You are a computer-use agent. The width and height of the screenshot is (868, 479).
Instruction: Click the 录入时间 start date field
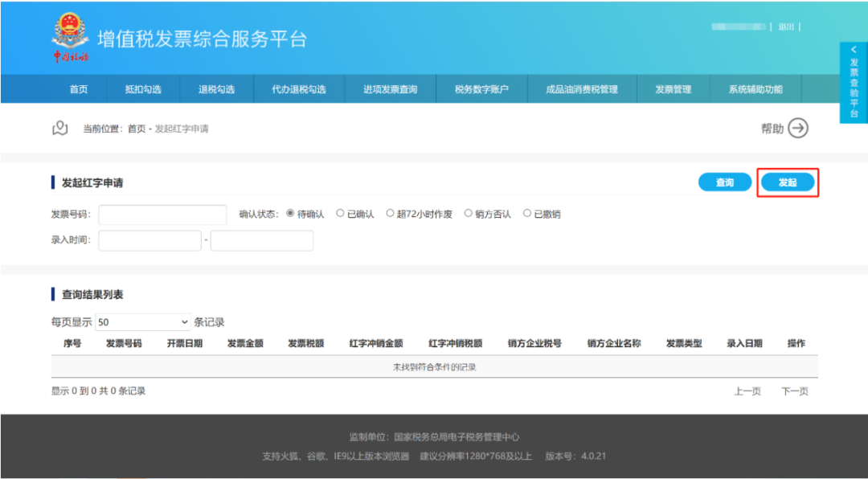[x=149, y=240]
